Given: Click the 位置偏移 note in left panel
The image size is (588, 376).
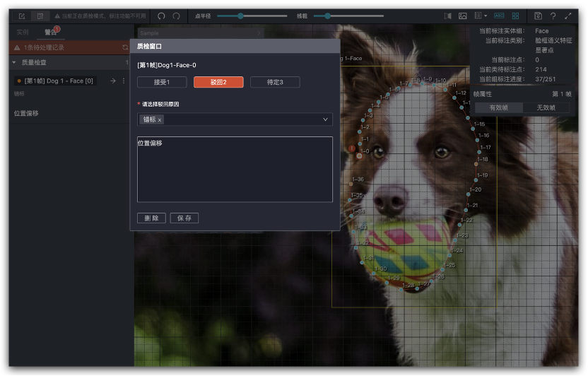Looking at the screenshot, I should tap(26, 113).
